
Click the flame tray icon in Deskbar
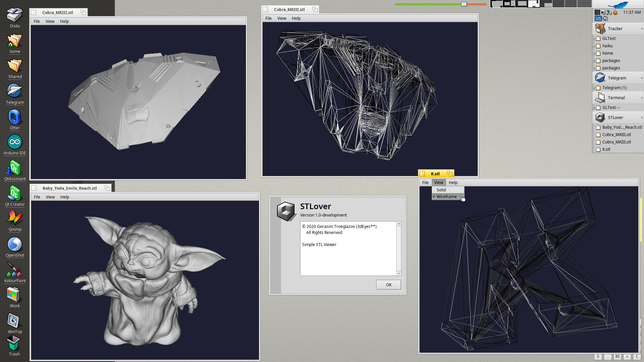coord(615,12)
